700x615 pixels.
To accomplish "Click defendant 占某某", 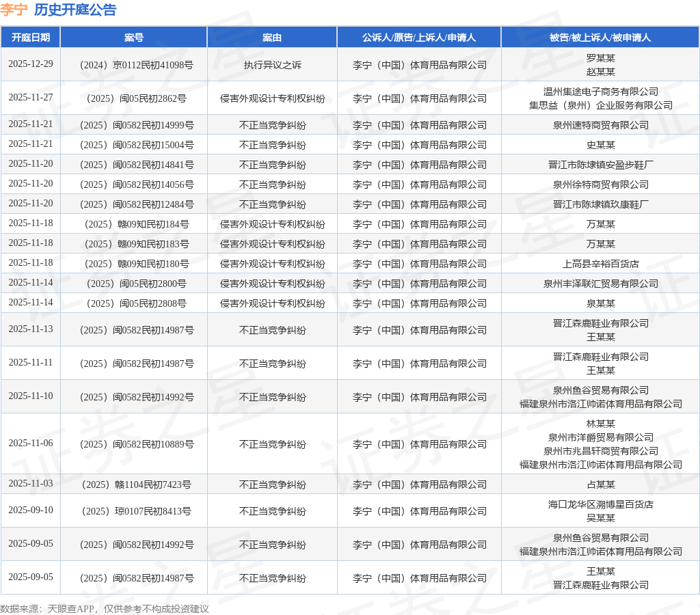I will (600, 484).
